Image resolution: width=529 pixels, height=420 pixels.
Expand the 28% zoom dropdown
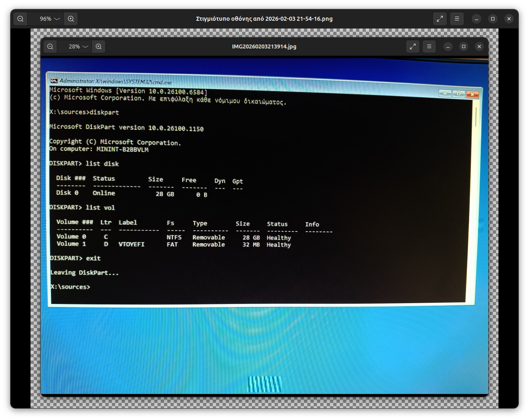coord(78,46)
